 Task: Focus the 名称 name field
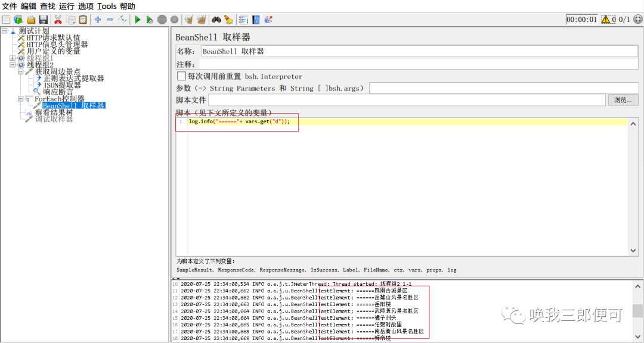pyautogui.click(x=419, y=51)
